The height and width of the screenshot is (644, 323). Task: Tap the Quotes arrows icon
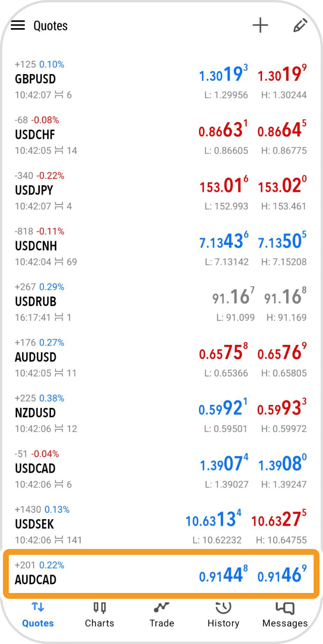click(38, 607)
